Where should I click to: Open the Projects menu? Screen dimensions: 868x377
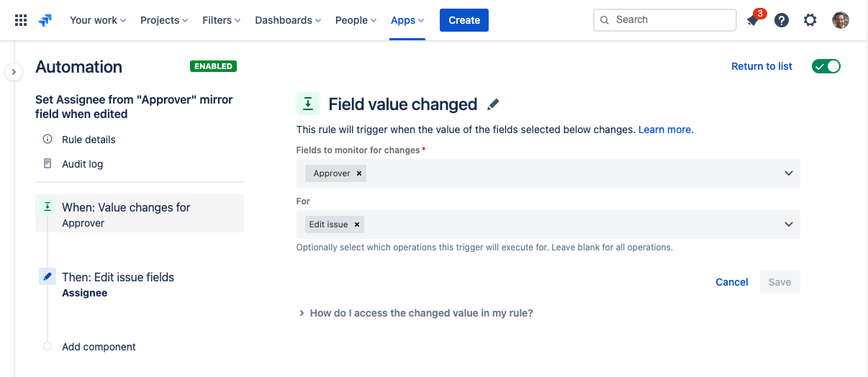tap(164, 20)
